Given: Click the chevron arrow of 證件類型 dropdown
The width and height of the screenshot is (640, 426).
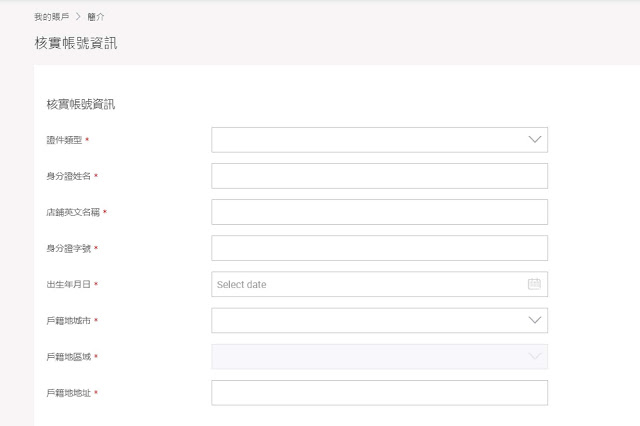Looking at the screenshot, I should point(535,140).
